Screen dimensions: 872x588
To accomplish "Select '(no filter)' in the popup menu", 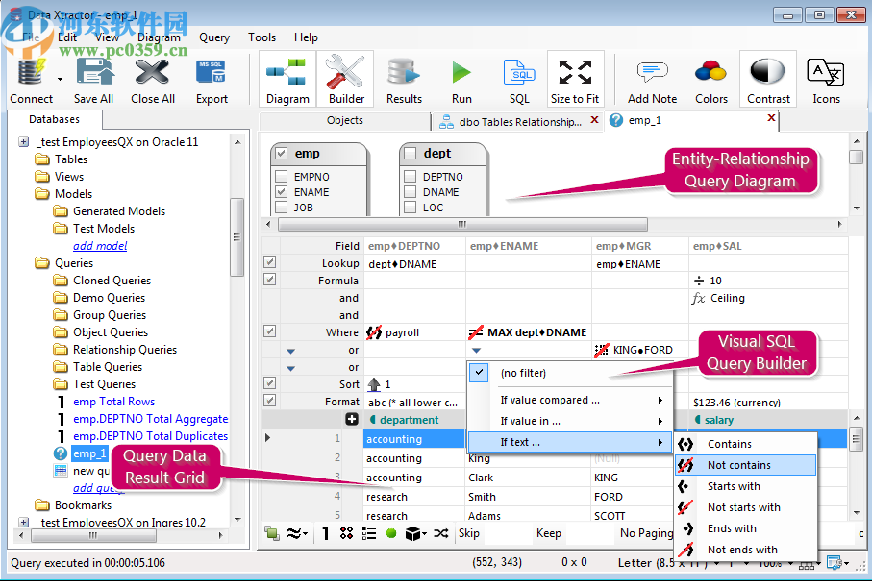I will pos(569,373).
